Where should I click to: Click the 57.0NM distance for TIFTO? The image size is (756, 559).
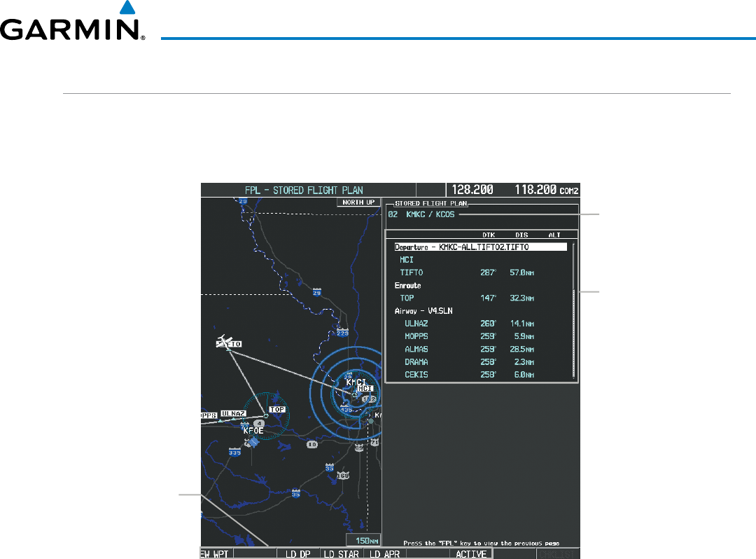pyautogui.click(x=521, y=272)
